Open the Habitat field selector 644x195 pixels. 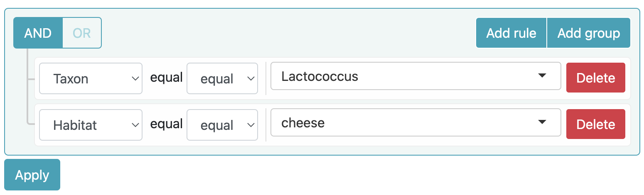(91, 125)
